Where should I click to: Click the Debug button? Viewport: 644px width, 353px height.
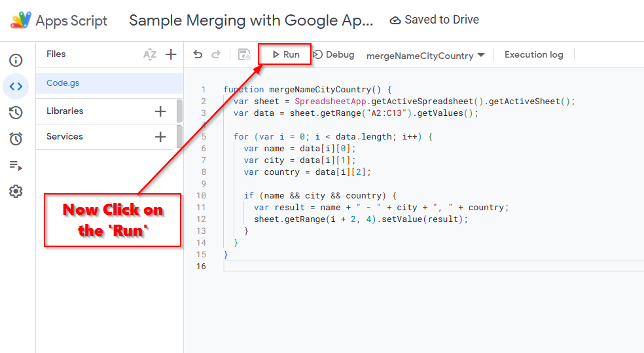[334, 54]
